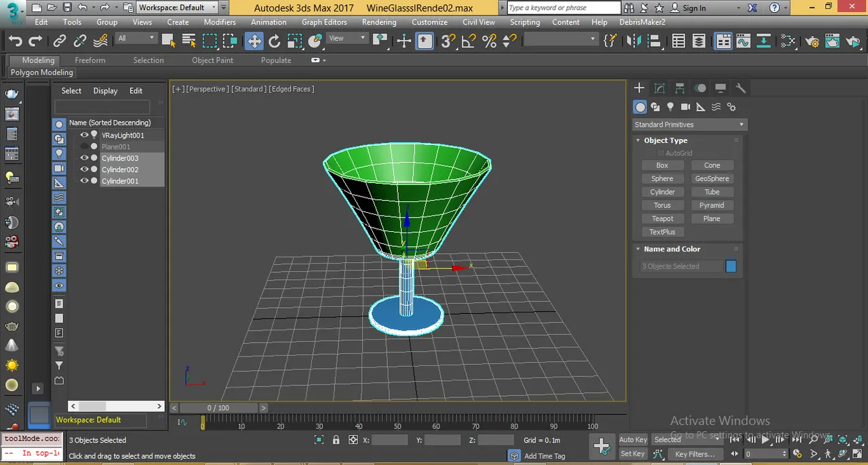Create a Sphere primitive
Screen dimensions: 868x465
click(663, 179)
